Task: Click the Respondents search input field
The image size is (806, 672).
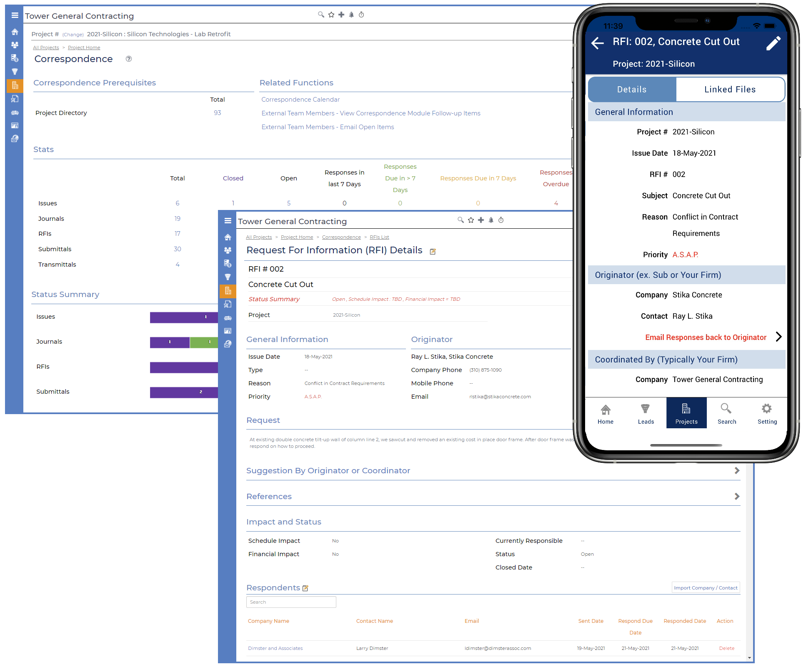Action: 291,602
